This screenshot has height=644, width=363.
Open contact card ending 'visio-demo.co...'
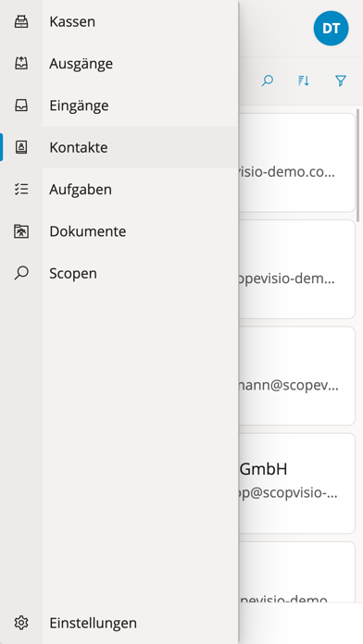(296, 163)
